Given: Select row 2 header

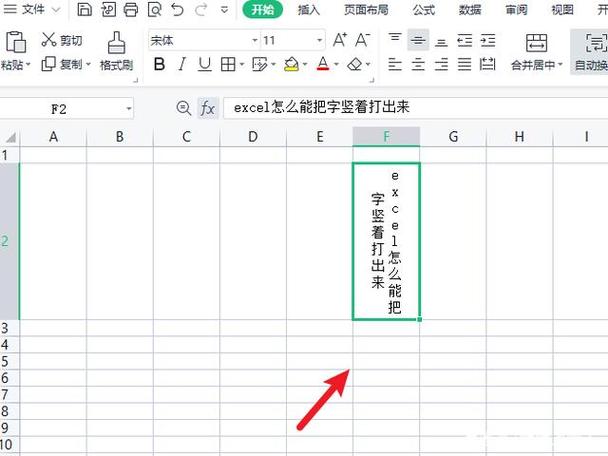Looking at the screenshot, I should click(9, 241).
